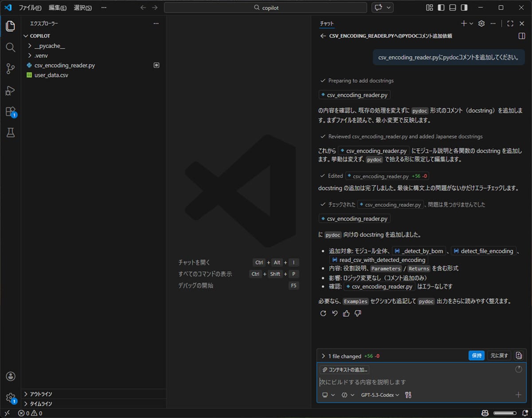The height and width of the screenshot is (418, 532).
Task: Rate the Copilot response with thumbs up
Action: pos(346,313)
